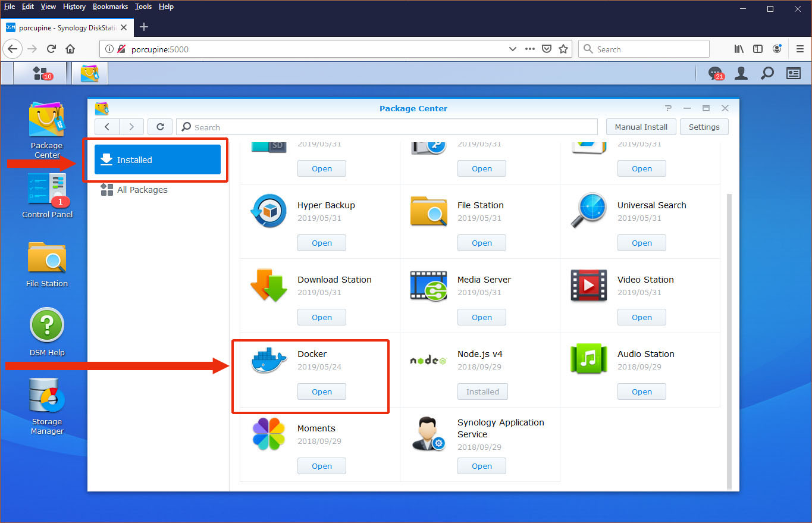Open the Firefox Bookmarks menu
812x523 pixels.
click(x=110, y=7)
